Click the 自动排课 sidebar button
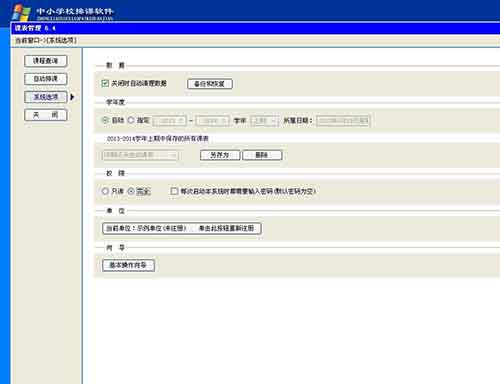The width and height of the screenshot is (500, 384). [46, 79]
